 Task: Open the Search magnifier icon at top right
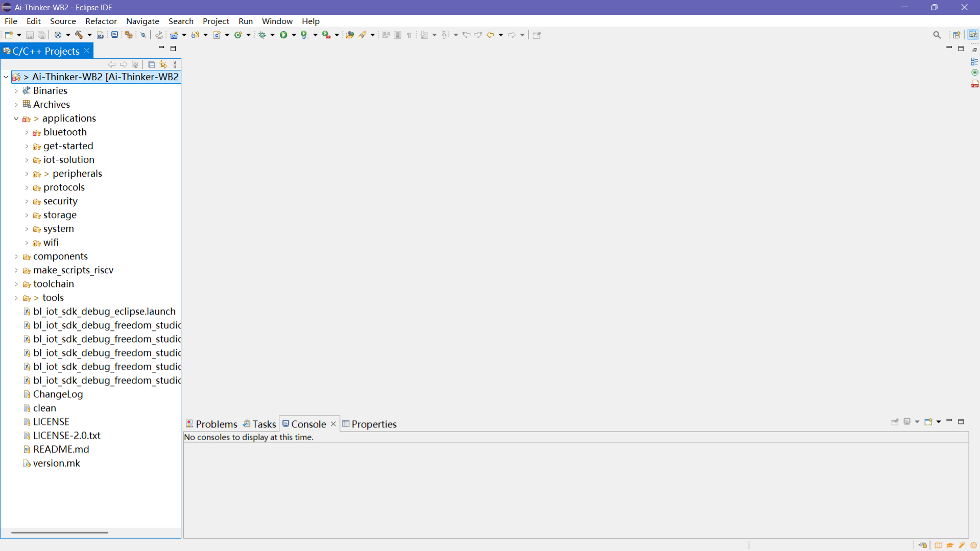click(x=937, y=35)
